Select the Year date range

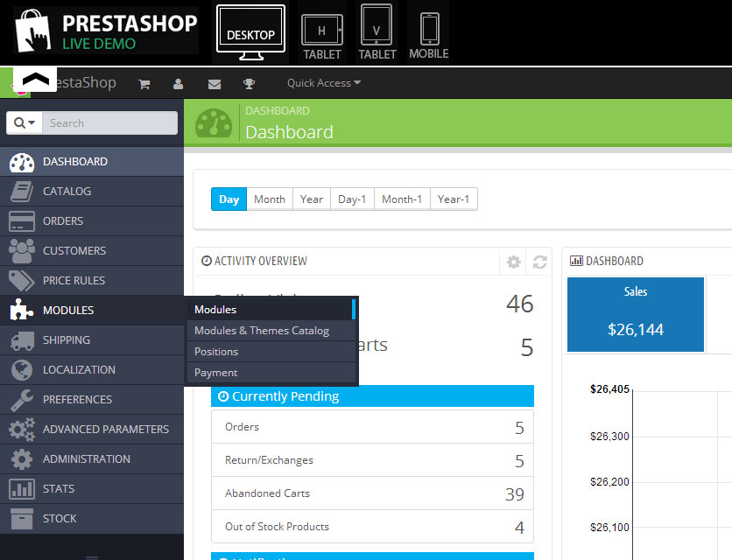pos(312,199)
